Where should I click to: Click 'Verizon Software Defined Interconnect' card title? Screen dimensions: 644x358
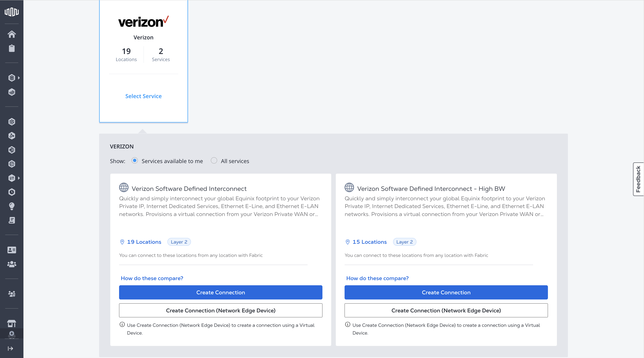pos(189,189)
